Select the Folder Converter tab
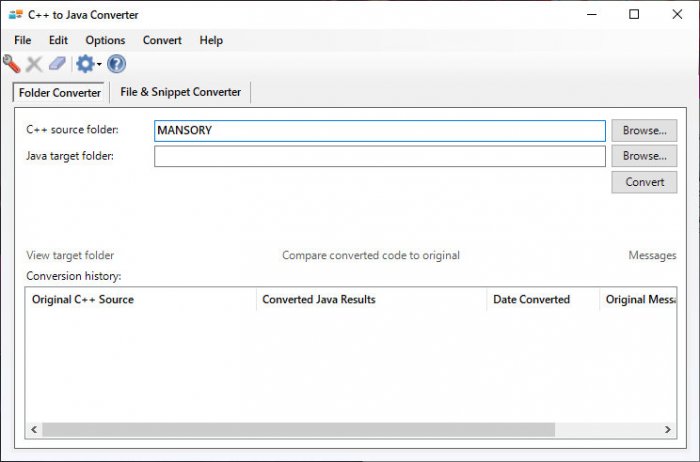Screen dimensions: 700x462 pos(60,92)
